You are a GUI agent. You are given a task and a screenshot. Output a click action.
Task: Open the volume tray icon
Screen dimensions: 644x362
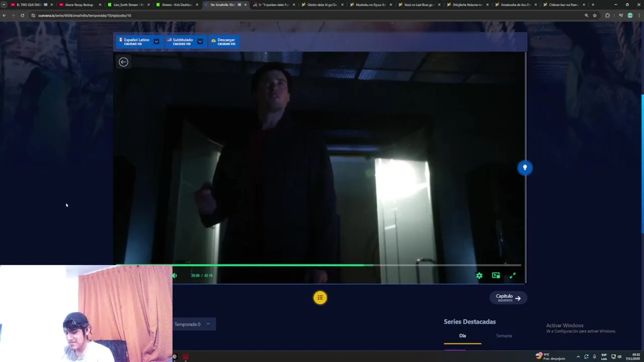click(619, 356)
